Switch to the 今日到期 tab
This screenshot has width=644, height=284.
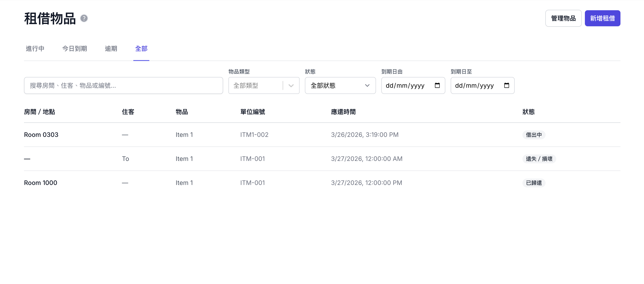[x=74, y=49]
